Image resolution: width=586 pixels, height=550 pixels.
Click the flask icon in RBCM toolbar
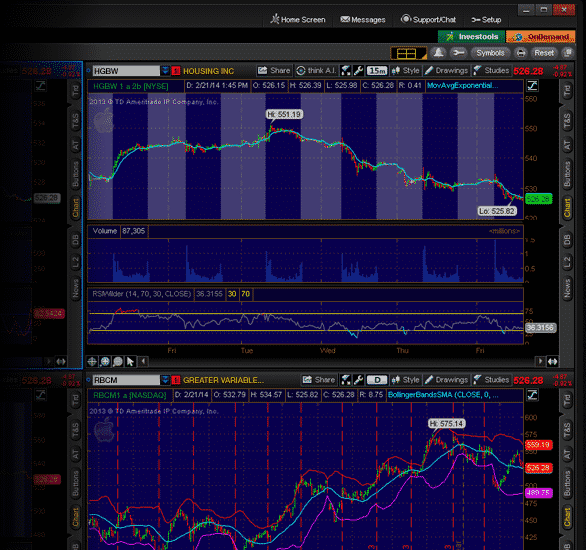click(x=346, y=380)
